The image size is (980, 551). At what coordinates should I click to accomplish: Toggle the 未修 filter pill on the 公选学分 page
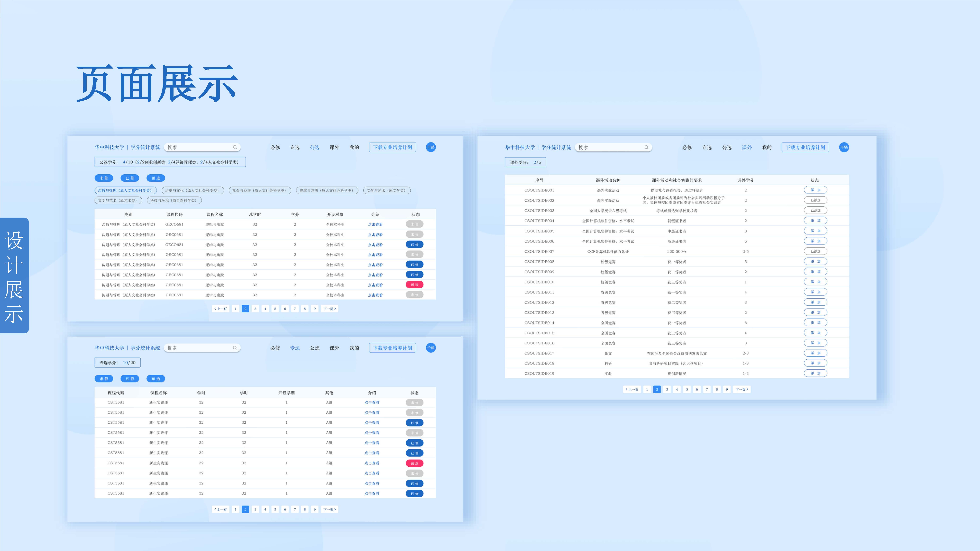pos(104,178)
